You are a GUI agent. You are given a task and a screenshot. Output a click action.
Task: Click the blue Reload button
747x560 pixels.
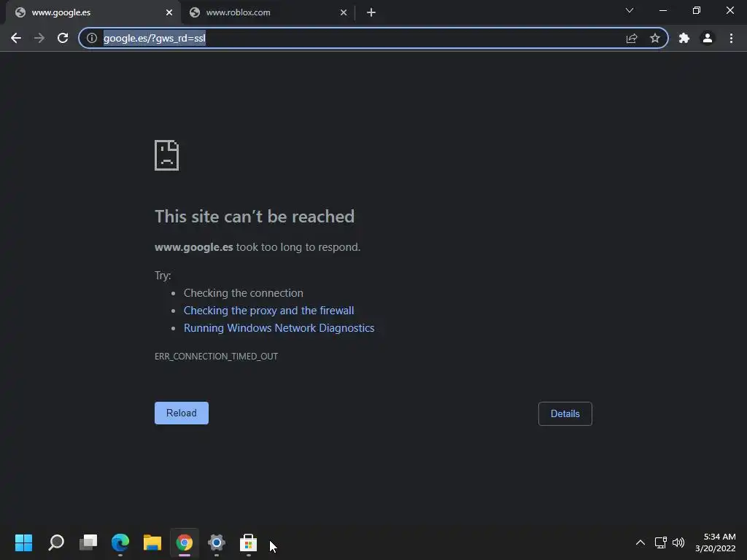pyautogui.click(x=182, y=413)
